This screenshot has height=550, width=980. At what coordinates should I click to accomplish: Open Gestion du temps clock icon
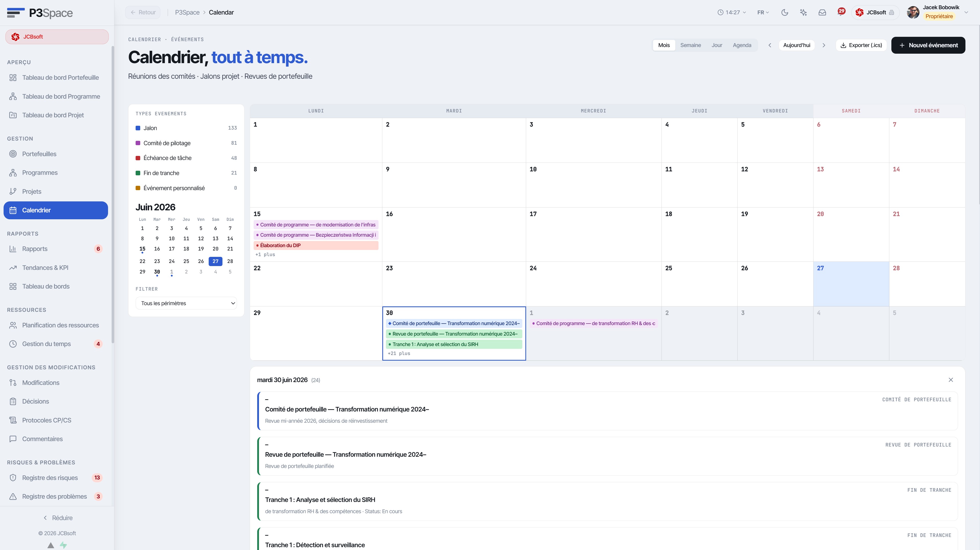point(13,344)
